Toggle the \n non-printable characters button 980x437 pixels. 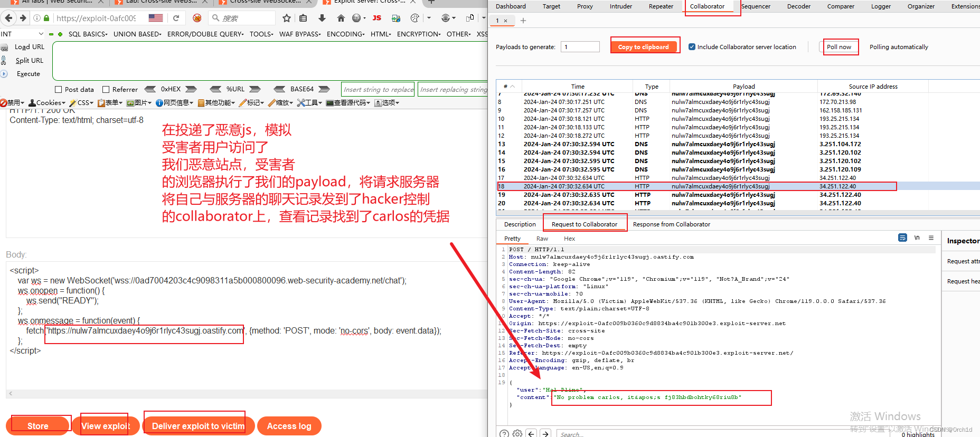click(917, 237)
